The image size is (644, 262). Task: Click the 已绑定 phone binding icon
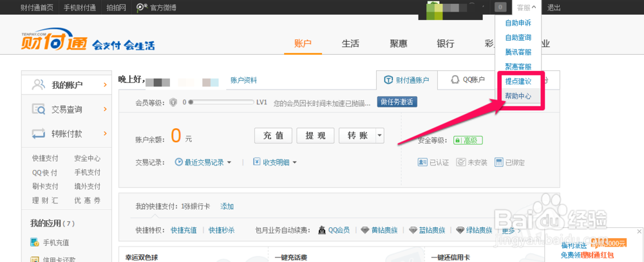[498, 162]
